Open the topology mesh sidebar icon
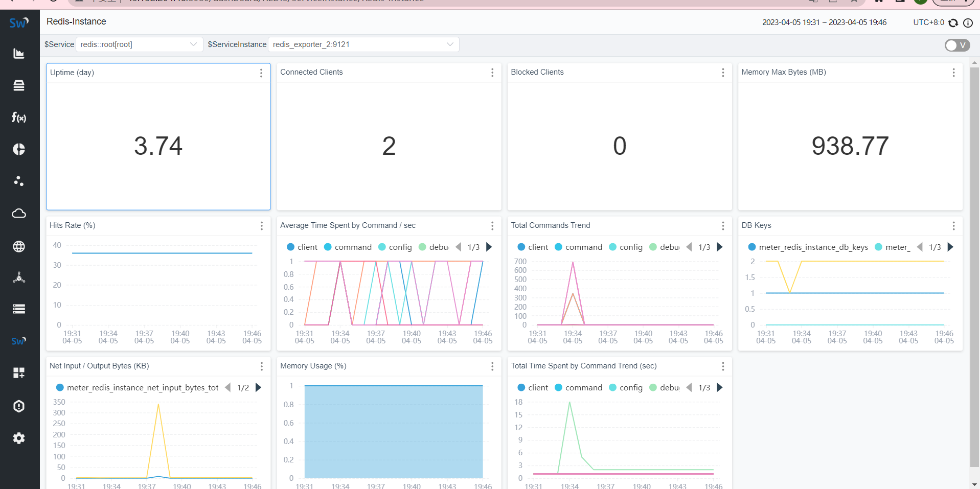This screenshot has height=489, width=980. [19, 277]
